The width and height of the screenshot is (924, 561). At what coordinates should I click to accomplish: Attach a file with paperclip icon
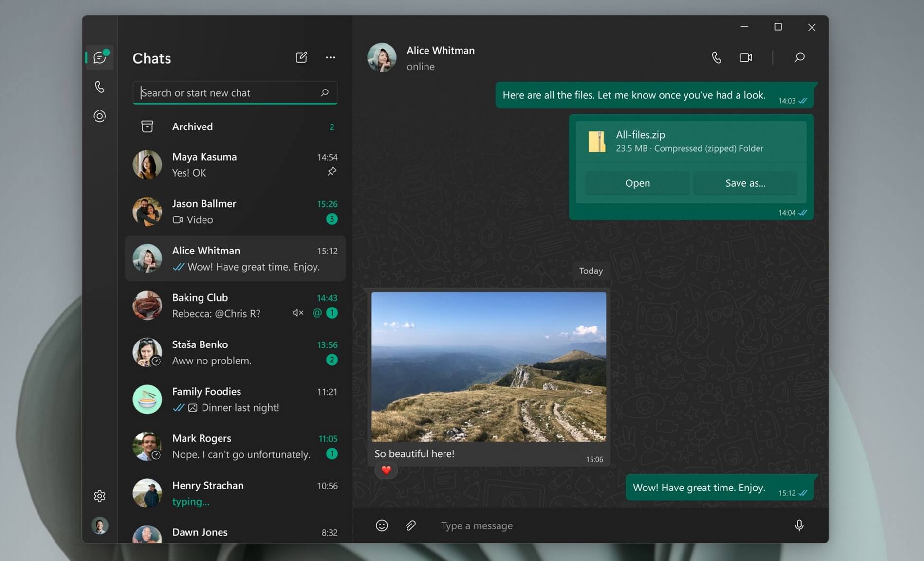tap(411, 525)
